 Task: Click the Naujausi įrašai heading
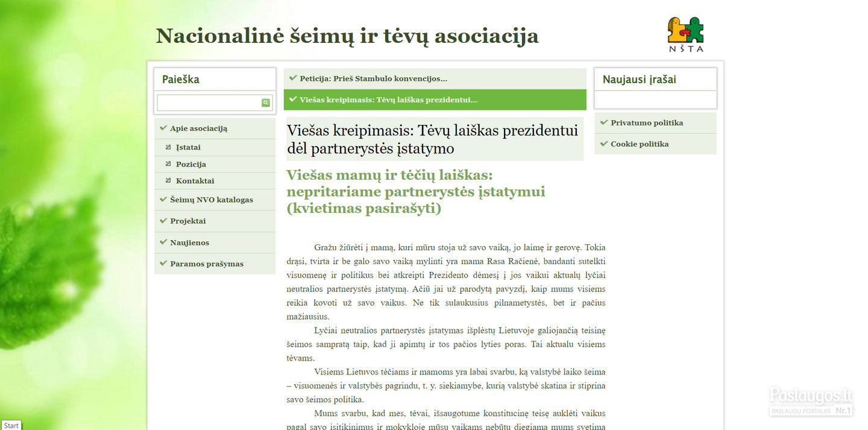(640, 80)
